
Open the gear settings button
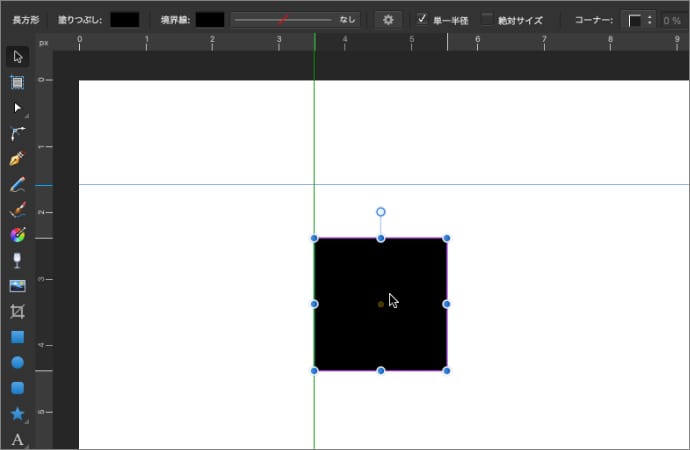coord(389,19)
